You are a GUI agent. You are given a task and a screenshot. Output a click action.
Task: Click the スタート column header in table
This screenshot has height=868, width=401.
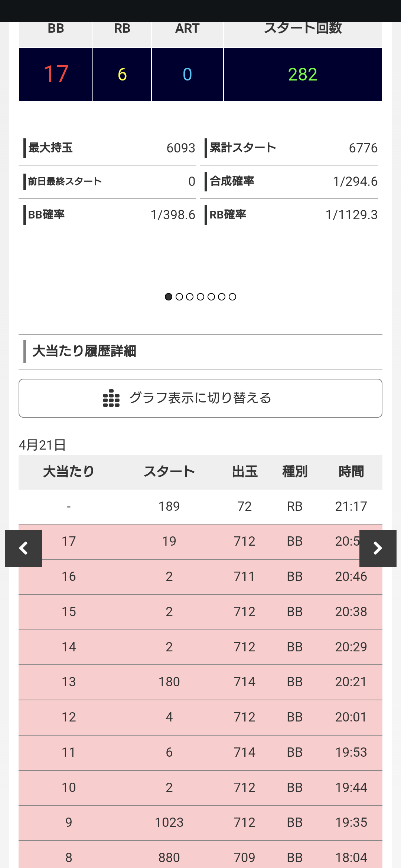coord(169,472)
